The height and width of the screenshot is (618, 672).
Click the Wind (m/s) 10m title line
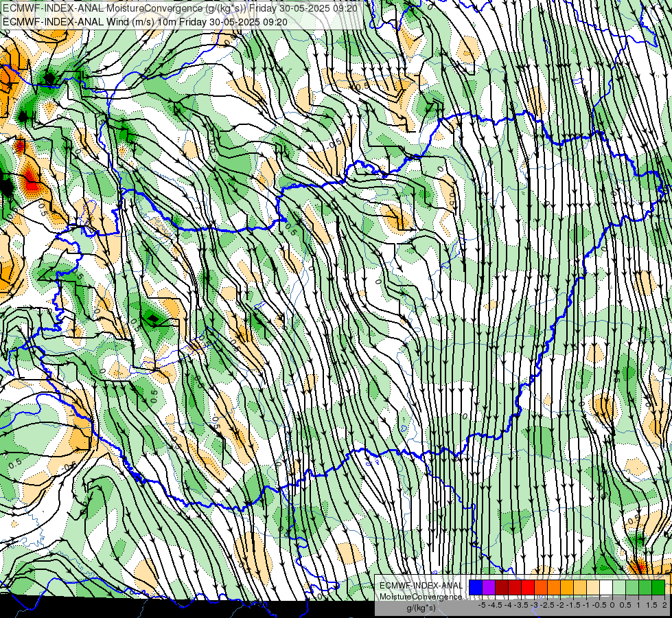pos(145,22)
